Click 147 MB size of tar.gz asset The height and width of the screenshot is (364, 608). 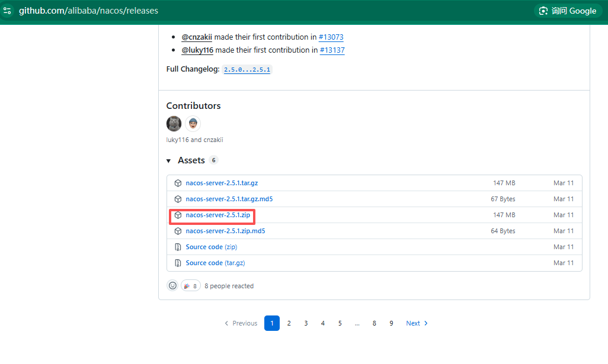(504, 183)
